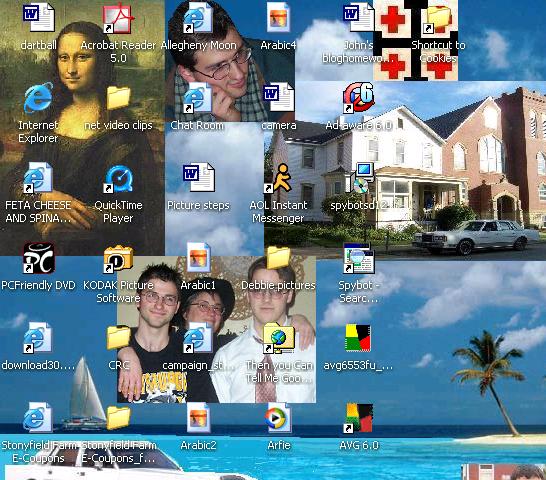Open the Debbie pictures folder
546x480 pixels.
point(278,257)
